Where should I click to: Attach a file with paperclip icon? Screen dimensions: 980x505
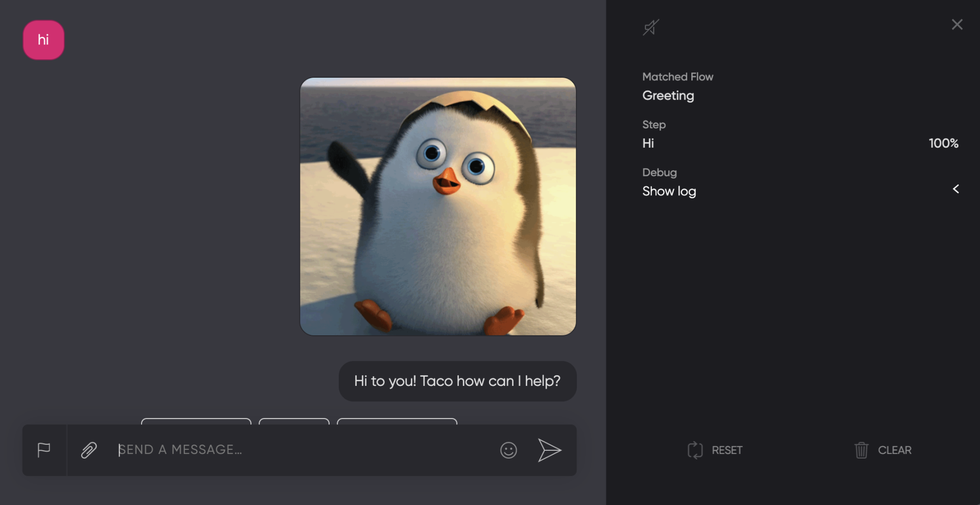[89, 450]
